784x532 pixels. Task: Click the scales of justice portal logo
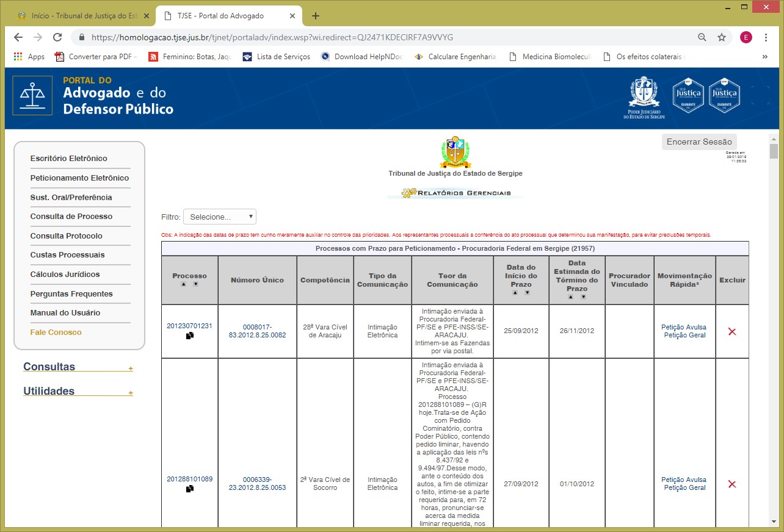pyautogui.click(x=32, y=95)
